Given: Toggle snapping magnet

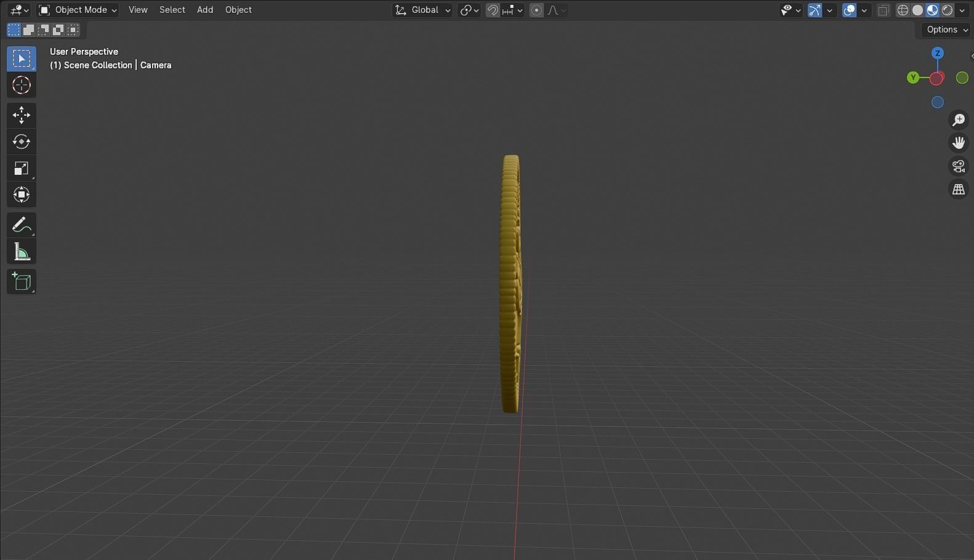Looking at the screenshot, I should click(493, 10).
